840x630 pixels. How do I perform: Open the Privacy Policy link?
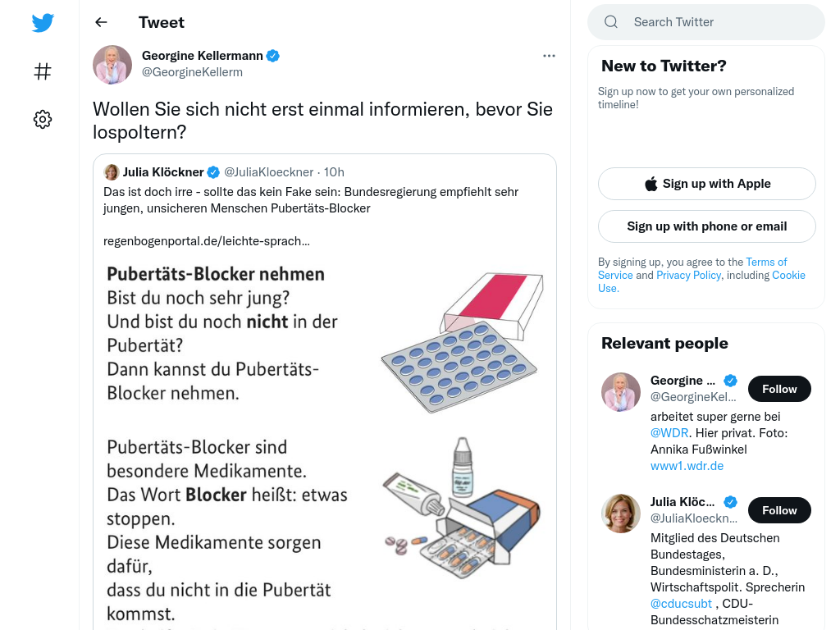coord(688,275)
